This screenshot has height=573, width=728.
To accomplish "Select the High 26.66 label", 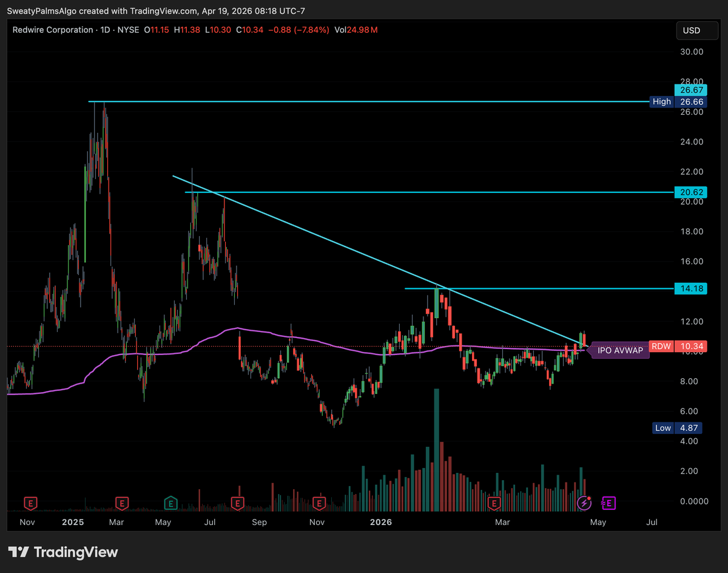I will 678,102.
